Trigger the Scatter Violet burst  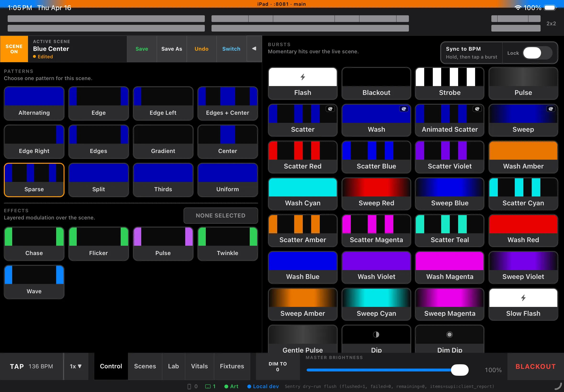pyautogui.click(x=449, y=157)
